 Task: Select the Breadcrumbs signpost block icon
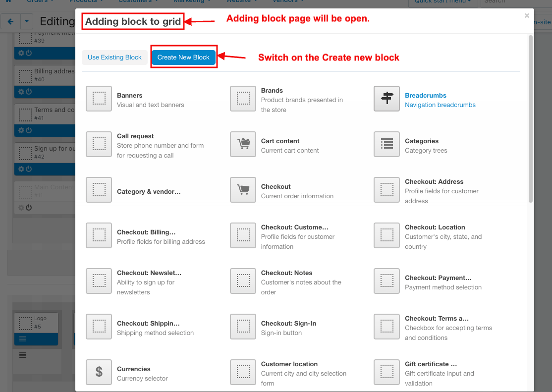click(386, 99)
